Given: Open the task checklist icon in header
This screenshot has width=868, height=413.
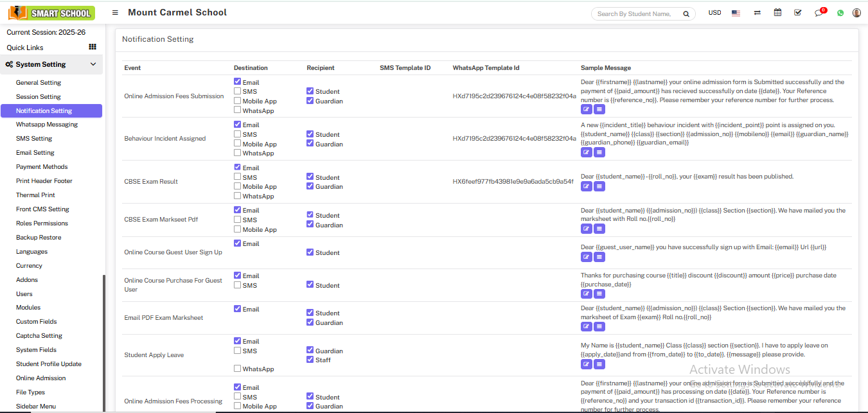Looking at the screenshot, I should click(x=797, y=13).
